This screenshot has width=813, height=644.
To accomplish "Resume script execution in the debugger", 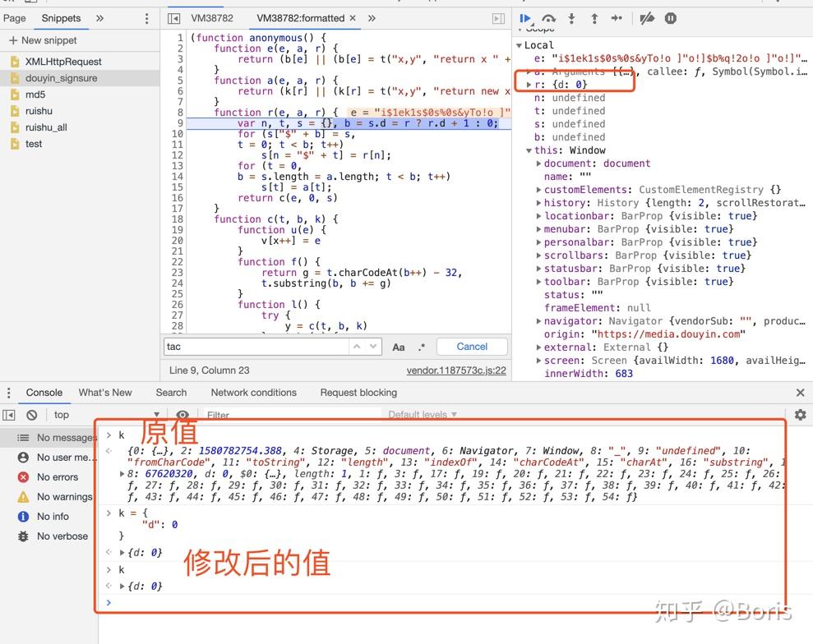I will [x=525, y=17].
